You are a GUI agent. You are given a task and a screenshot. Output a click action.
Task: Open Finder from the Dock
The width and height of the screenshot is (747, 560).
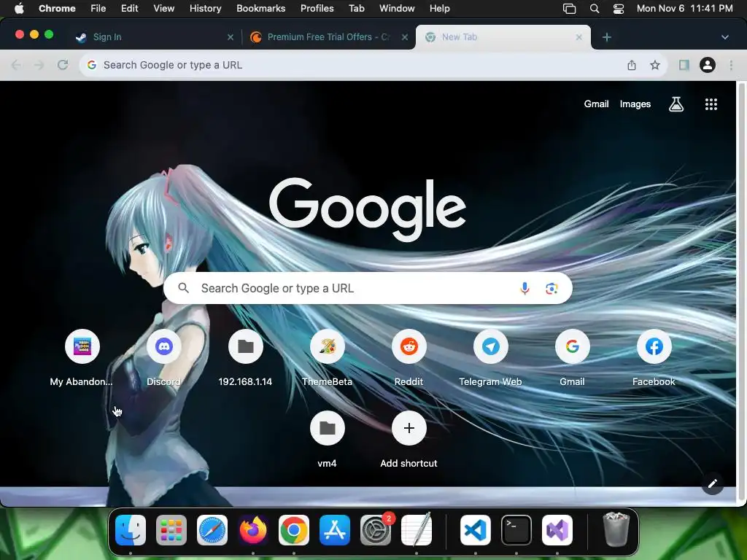[131, 530]
